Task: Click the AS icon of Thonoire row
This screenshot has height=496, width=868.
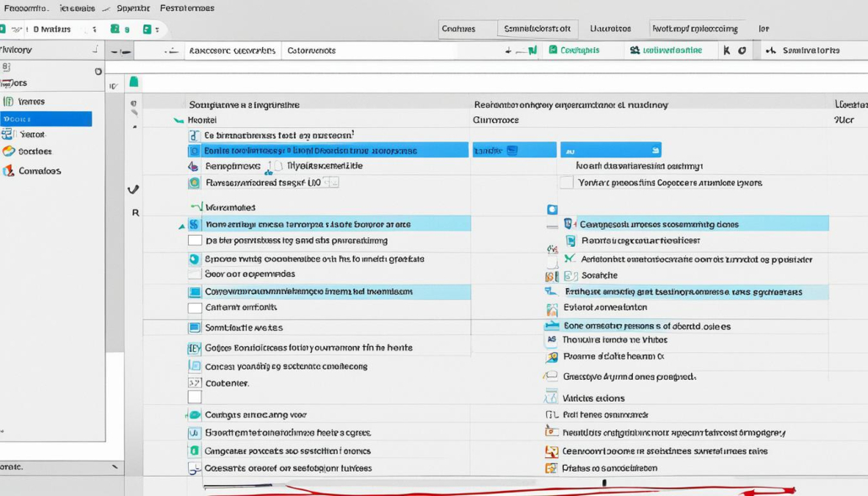Action: (x=551, y=339)
